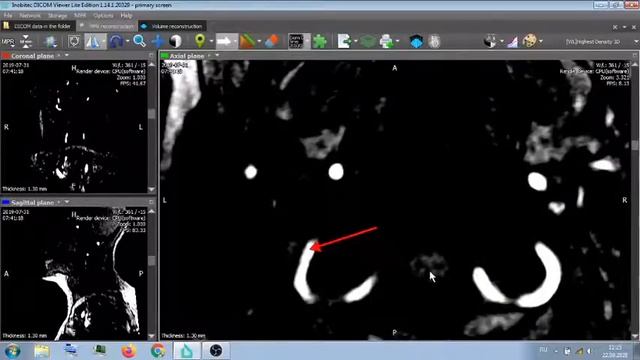This screenshot has height=360, width=640.
Task: Select the eraser tool
Action: pyautogui.click(x=272, y=41)
